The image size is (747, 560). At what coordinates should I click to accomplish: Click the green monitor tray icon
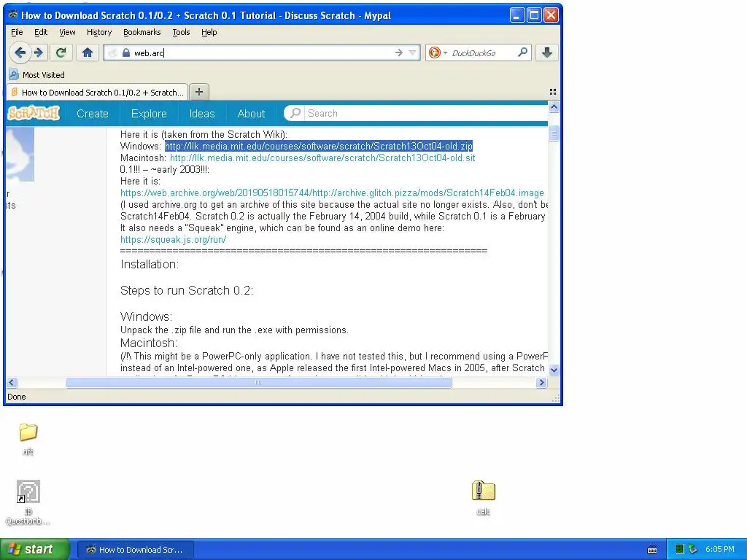[680, 549]
